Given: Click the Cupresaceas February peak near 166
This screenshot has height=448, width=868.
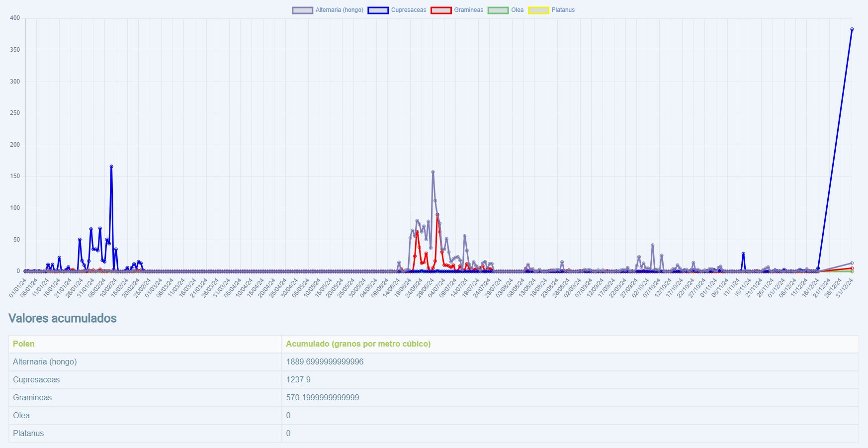Looking at the screenshot, I should pos(111,167).
